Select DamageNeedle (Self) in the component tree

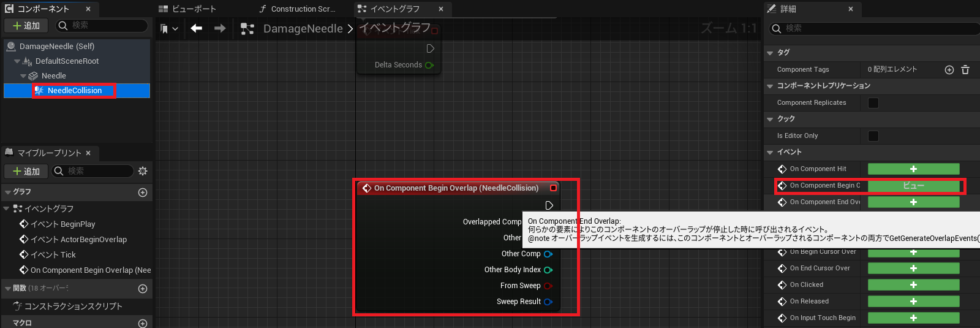tap(57, 46)
